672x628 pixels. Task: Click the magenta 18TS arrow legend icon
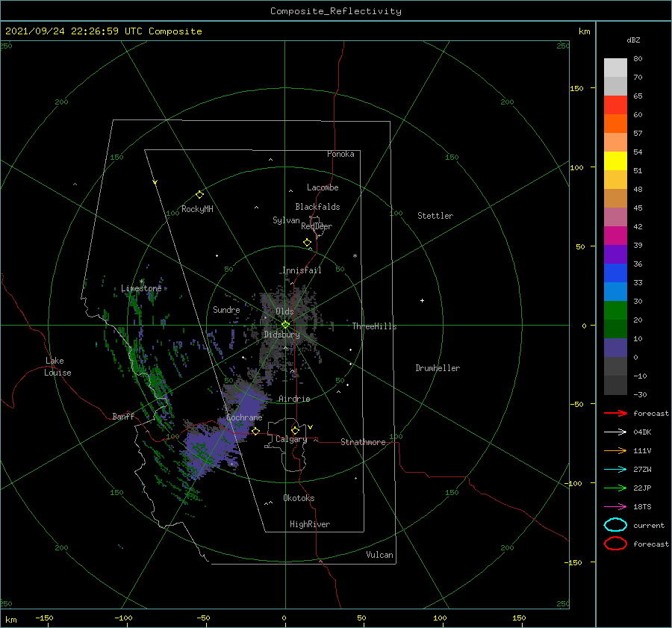[x=615, y=507]
